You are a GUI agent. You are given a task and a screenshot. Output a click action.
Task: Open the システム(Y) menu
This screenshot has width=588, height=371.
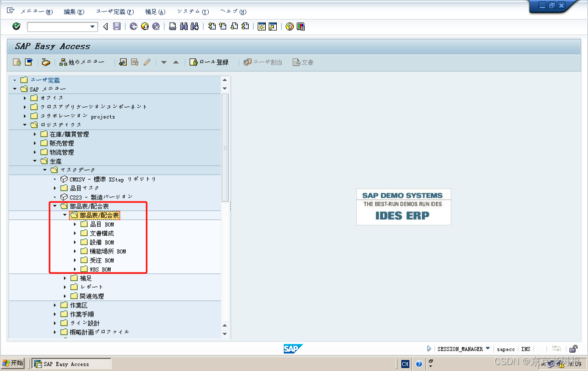pos(192,11)
